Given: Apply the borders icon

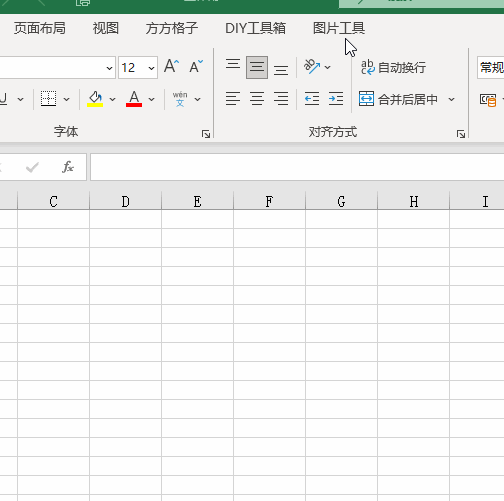Looking at the screenshot, I should [x=48, y=99].
